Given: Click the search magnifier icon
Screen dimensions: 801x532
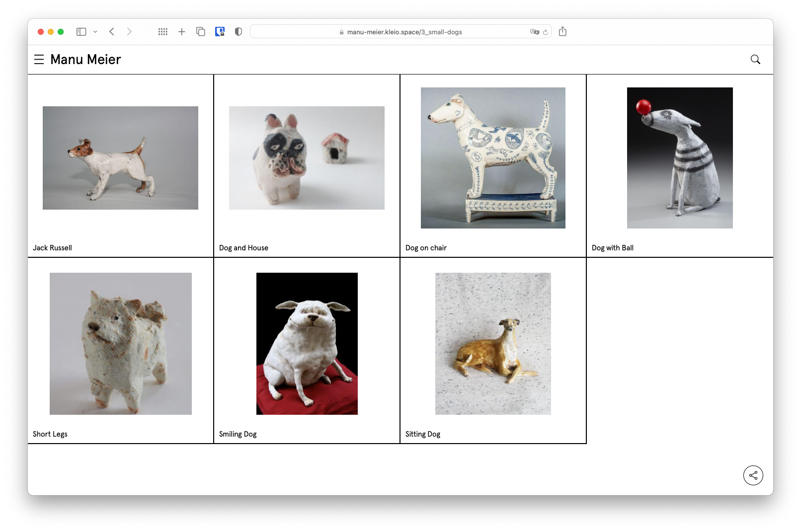Looking at the screenshot, I should 755,60.
